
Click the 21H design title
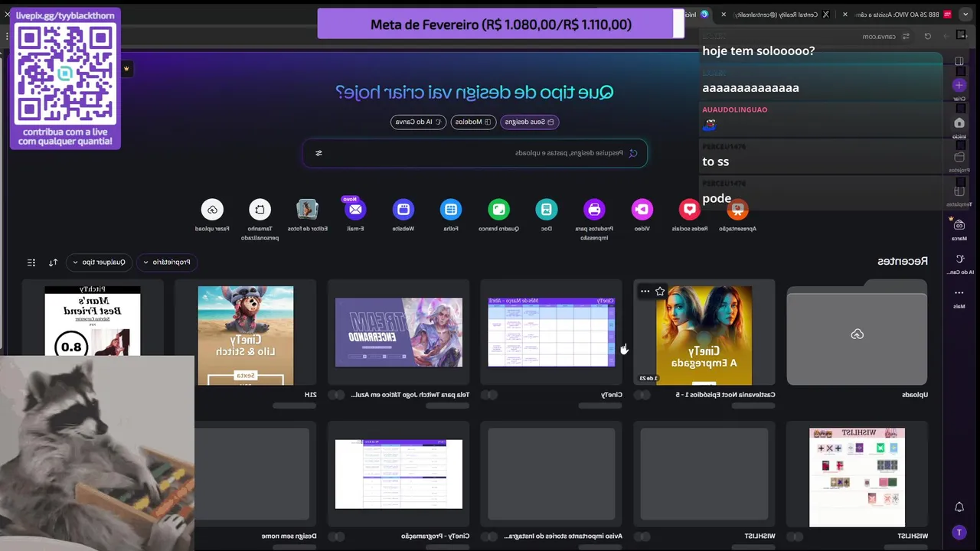tap(310, 395)
